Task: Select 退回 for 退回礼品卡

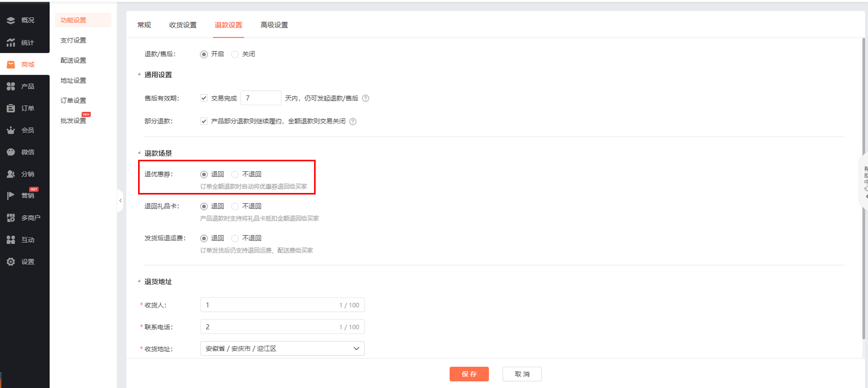Action: tap(204, 206)
